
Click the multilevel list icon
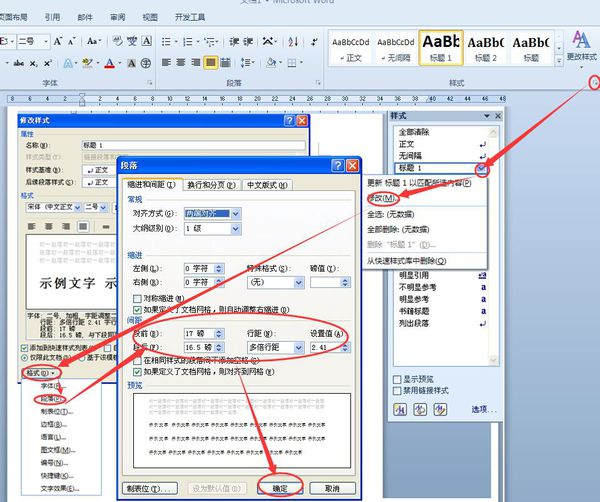(209, 41)
